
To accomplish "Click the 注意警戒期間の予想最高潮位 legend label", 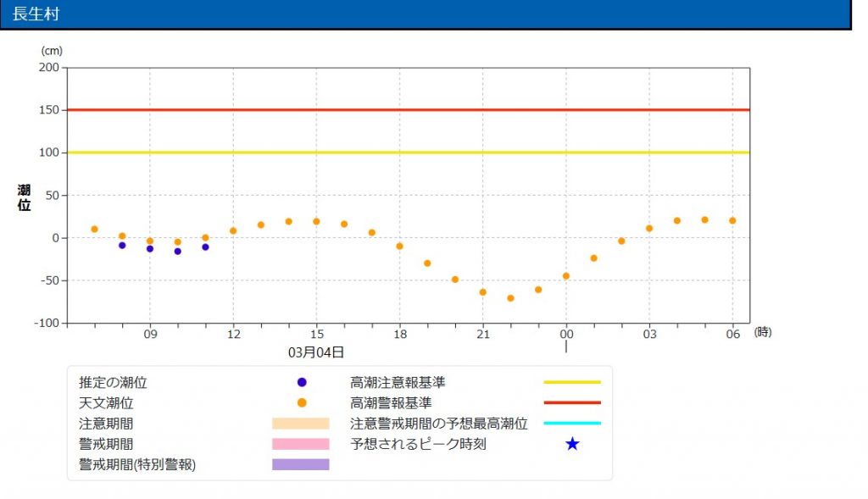I will click(x=438, y=424).
